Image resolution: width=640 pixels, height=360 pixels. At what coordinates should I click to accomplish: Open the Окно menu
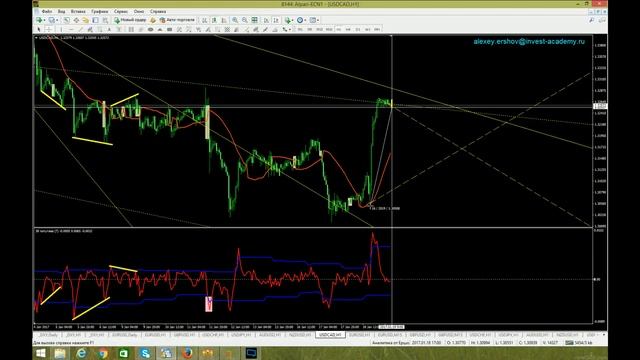pos(139,11)
